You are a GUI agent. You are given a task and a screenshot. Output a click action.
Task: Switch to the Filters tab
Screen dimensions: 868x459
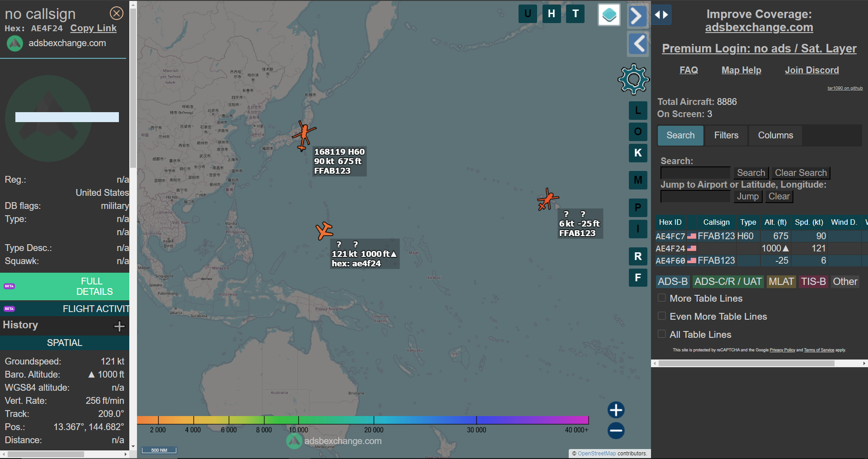[726, 135]
